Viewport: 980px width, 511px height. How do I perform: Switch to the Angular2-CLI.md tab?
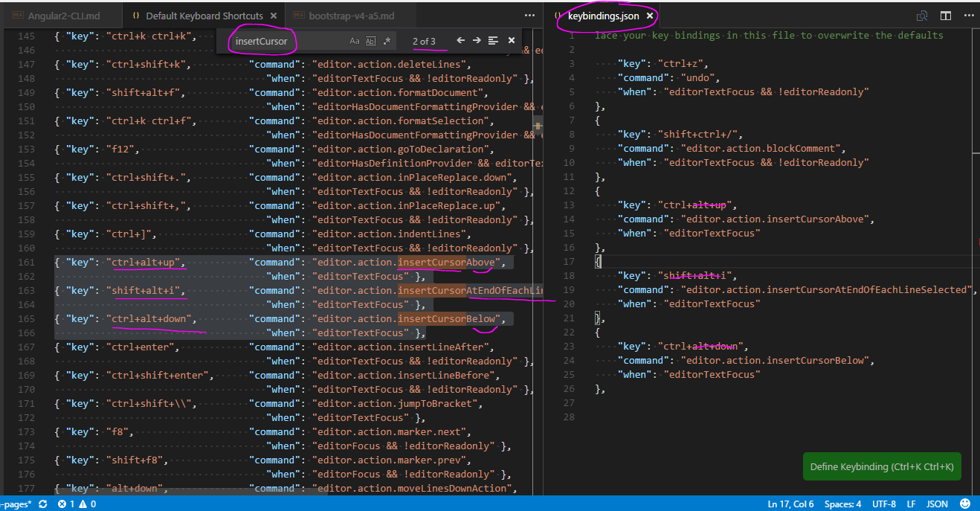[x=62, y=16]
